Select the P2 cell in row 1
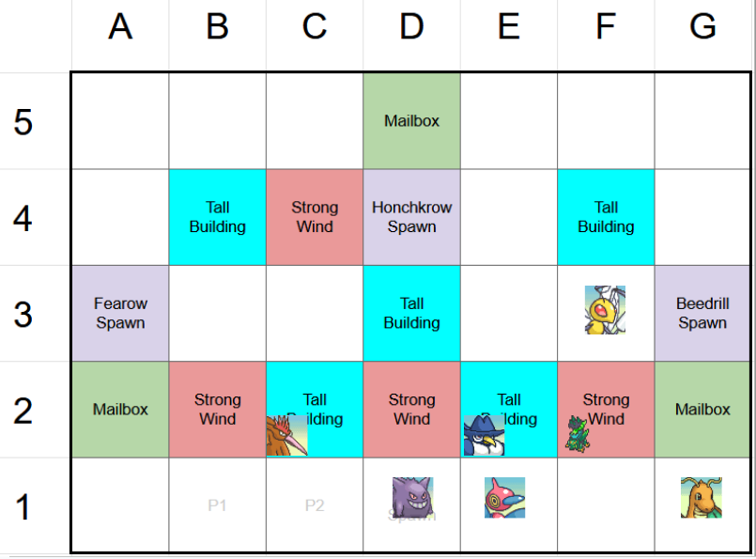Image resolution: width=756 pixels, height=559 pixels. pos(315,505)
